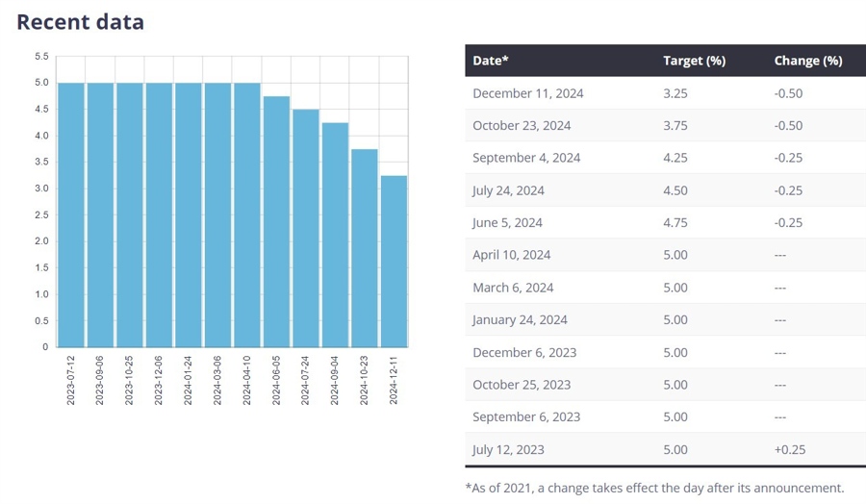
Task: Click the Target (%) column header
Action: pos(694,61)
